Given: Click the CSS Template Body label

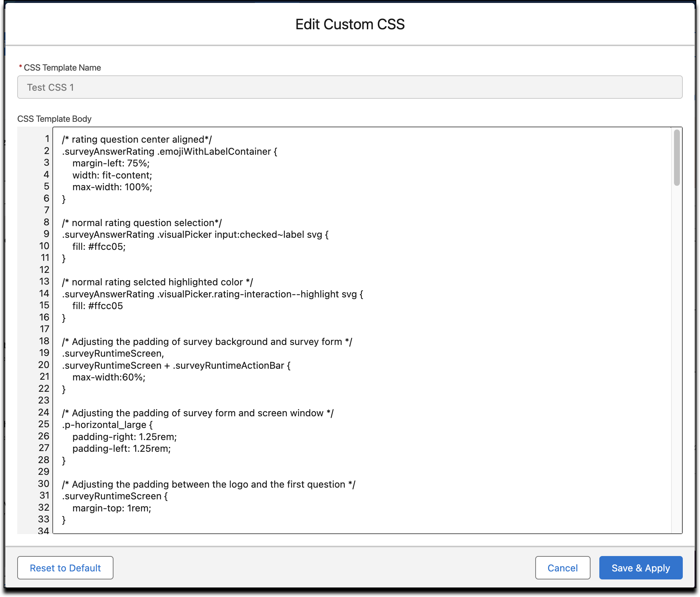Looking at the screenshot, I should pos(54,119).
